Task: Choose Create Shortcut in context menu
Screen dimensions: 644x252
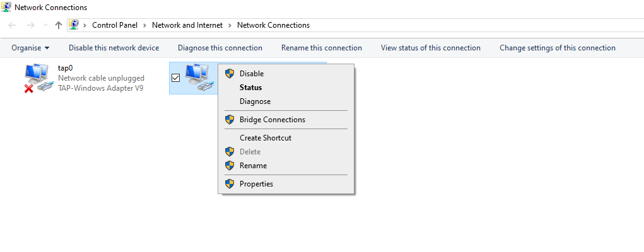Action: [266, 138]
